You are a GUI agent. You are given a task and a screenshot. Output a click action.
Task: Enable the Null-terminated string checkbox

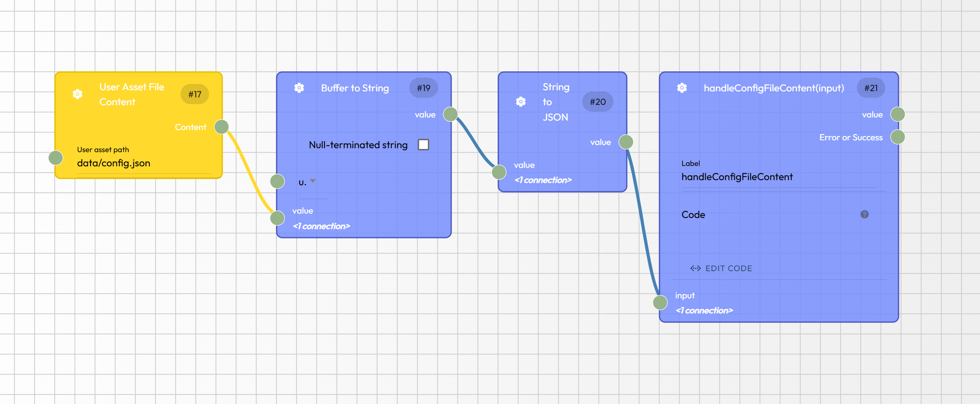point(423,145)
